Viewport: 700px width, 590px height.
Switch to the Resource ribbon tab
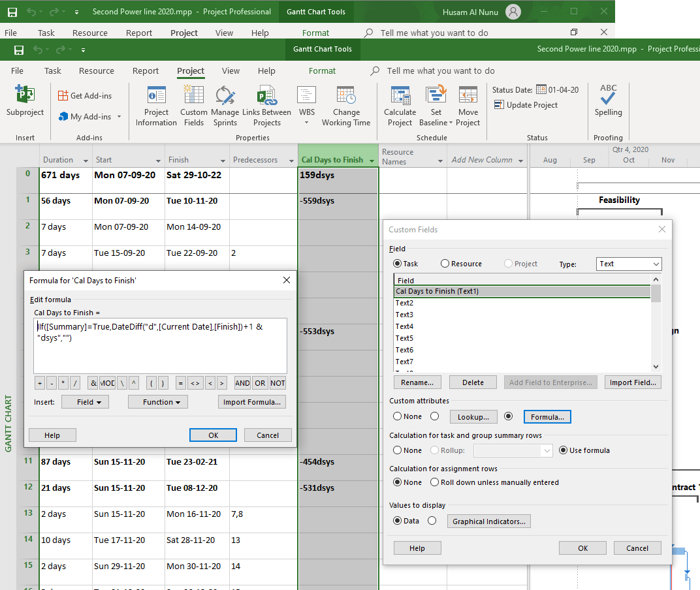(x=97, y=70)
